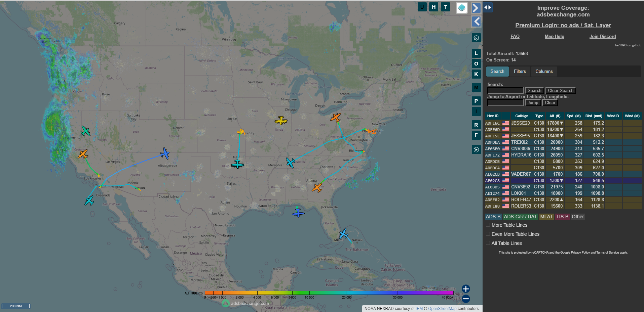
Task: Toggle the I button on map
Action: pos(476,111)
